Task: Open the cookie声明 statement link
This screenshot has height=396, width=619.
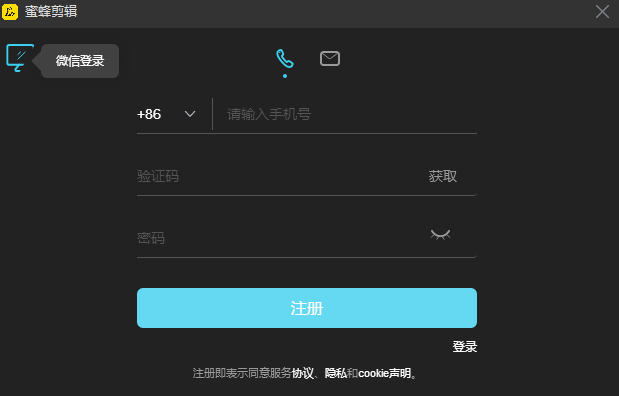Action: (385, 373)
